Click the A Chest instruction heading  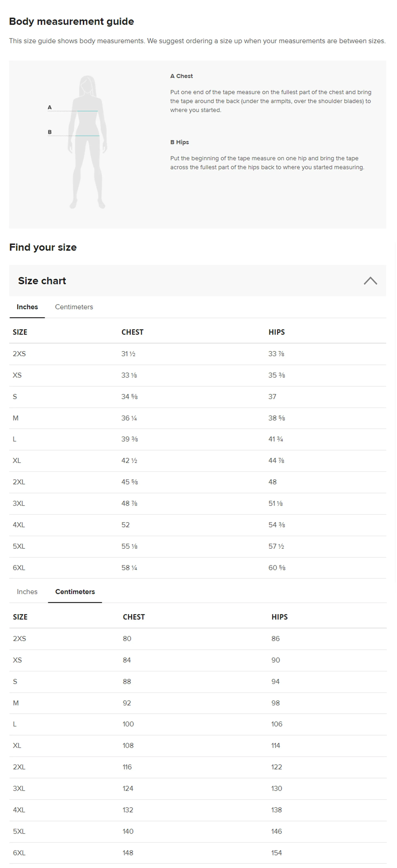(x=181, y=76)
